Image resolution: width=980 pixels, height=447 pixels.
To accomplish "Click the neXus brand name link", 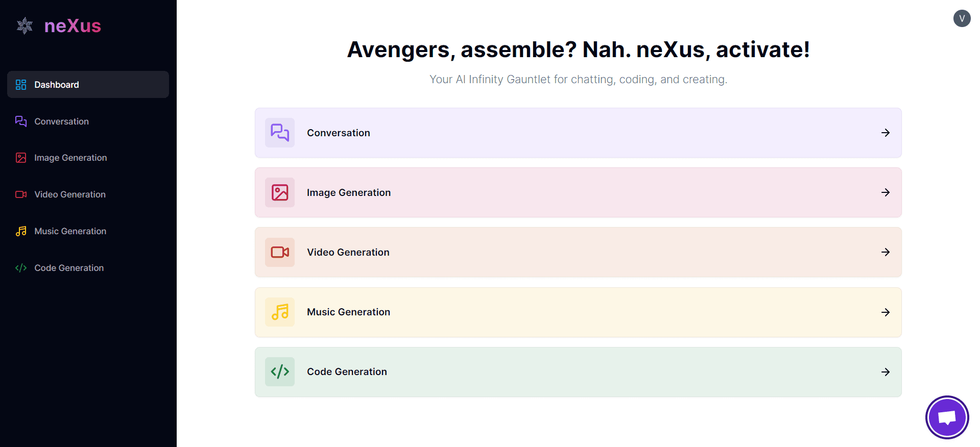I will pyautogui.click(x=73, y=26).
